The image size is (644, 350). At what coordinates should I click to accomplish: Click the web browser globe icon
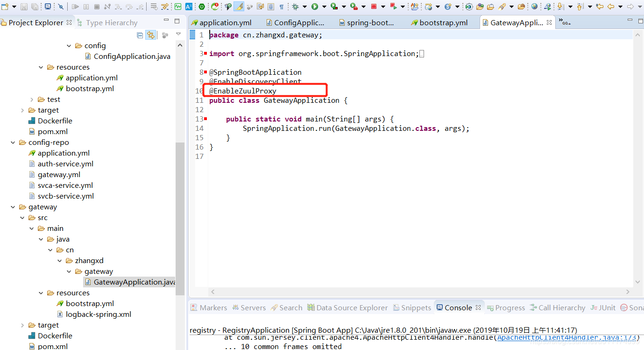pyautogui.click(x=534, y=6)
